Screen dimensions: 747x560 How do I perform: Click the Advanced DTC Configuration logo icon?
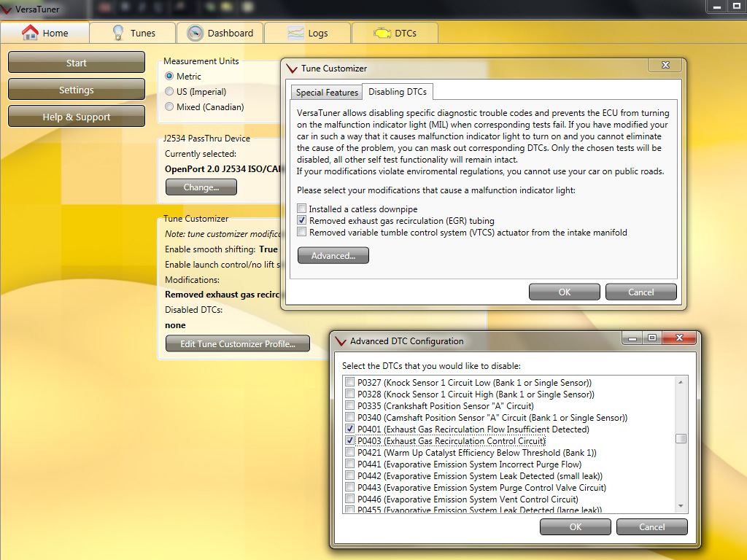click(340, 341)
